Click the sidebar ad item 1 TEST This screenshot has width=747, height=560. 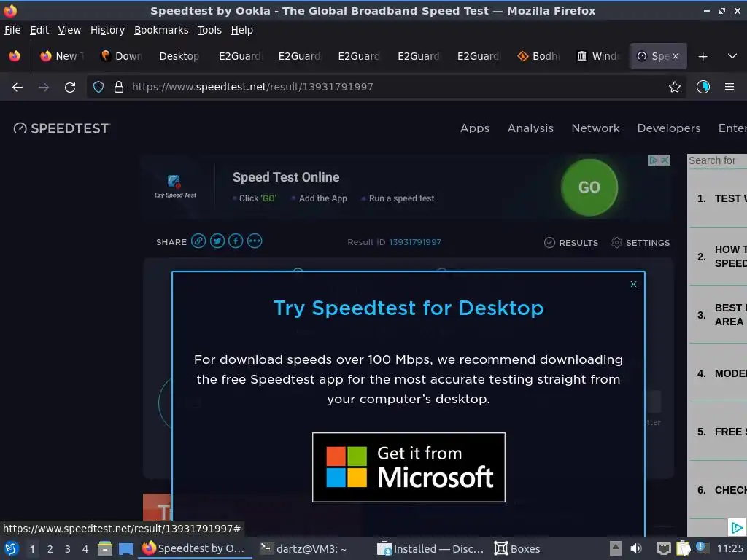tap(719, 198)
